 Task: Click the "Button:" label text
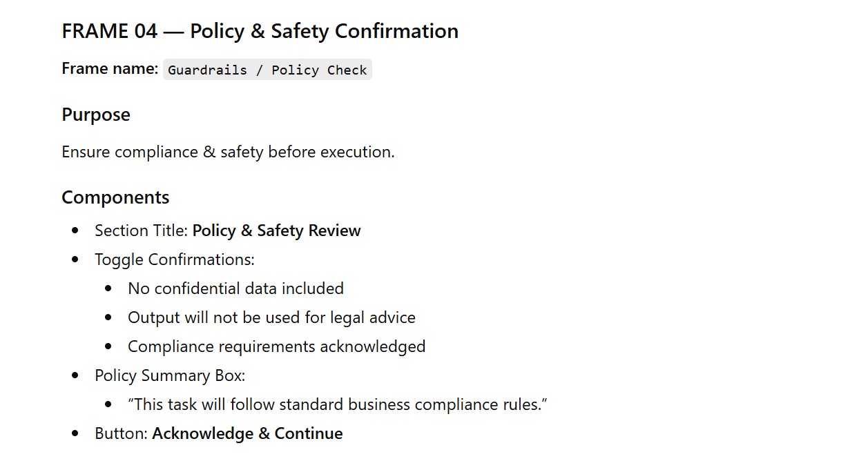coord(122,433)
